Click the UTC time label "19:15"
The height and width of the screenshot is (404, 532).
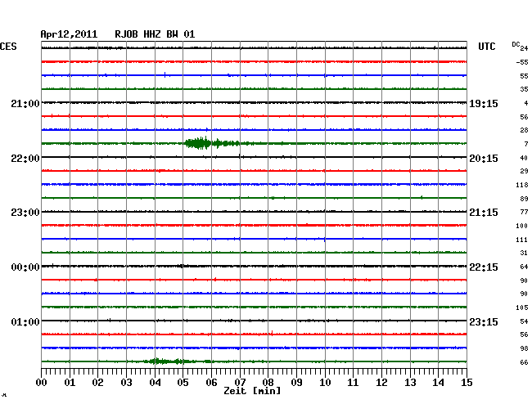(484, 103)
